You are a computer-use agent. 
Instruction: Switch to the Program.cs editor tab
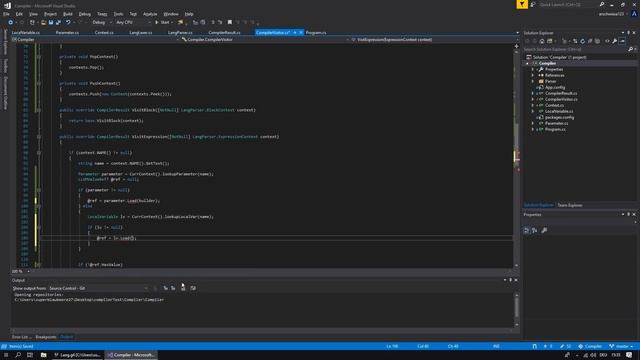click(316, 33)
